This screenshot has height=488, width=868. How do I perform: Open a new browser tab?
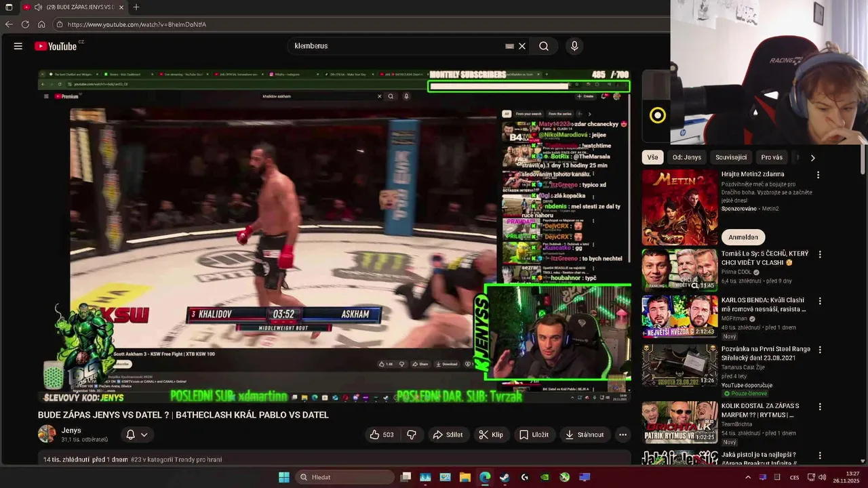pyautogui.click(x=136, y=7)
